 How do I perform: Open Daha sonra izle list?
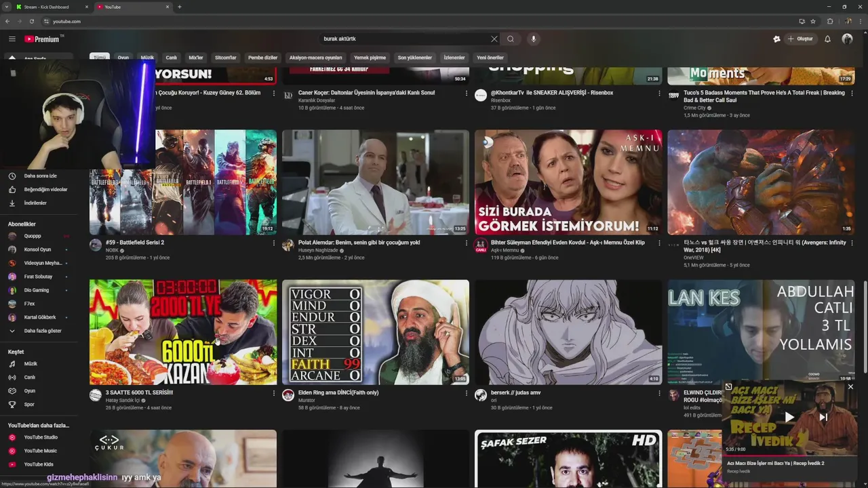click(39, 176)
